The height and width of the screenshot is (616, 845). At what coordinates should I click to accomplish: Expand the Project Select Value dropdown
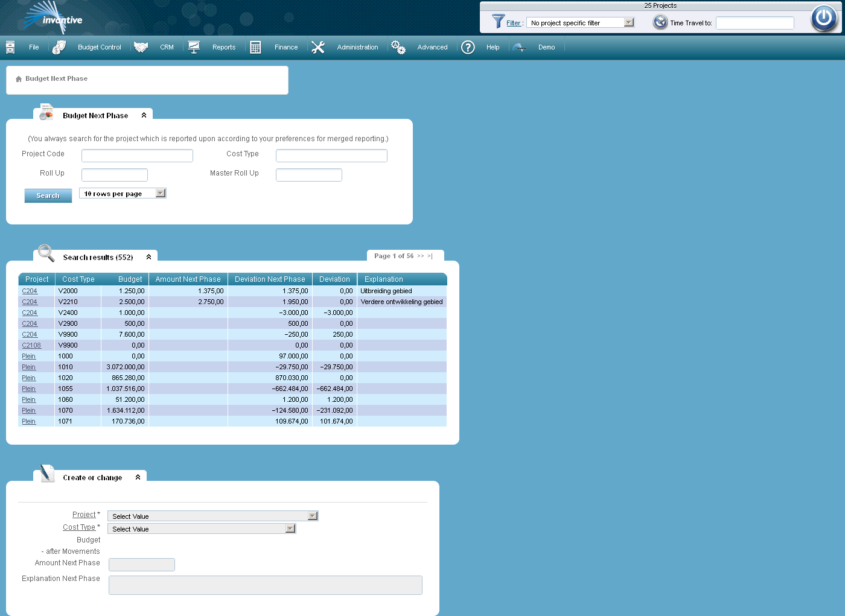[x=312, y=516]
